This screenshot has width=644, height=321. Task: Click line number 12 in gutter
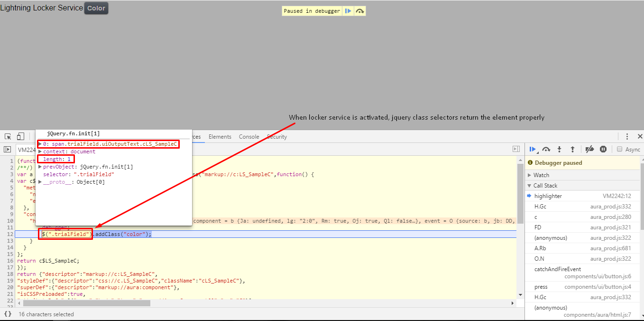click(x=10, y=234)
